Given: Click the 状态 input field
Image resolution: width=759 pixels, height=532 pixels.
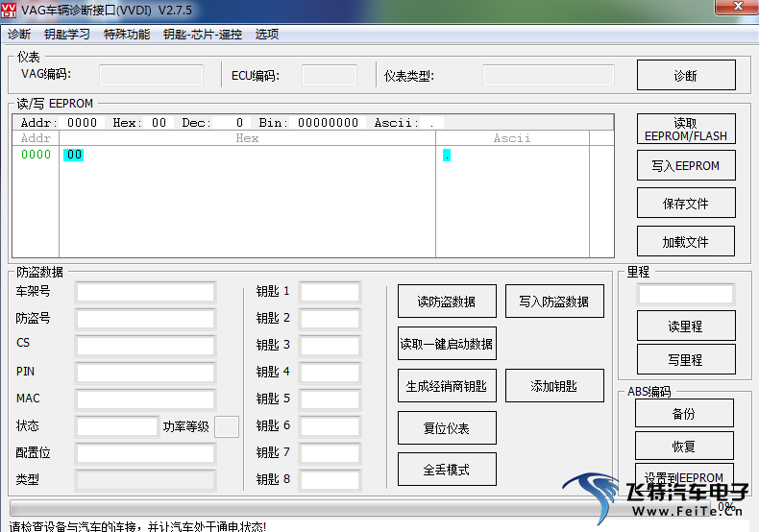Looking at the screenshot, I should 117,426.
